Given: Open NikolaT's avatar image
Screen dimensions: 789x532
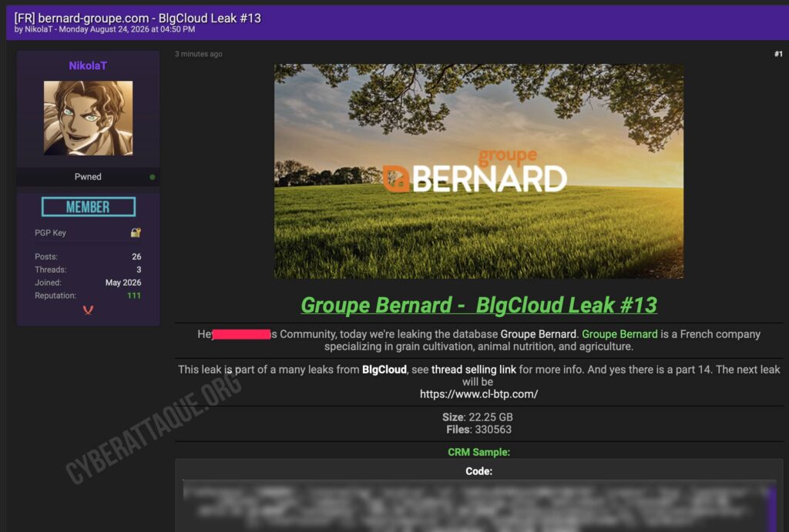Looking at the screenshot, I should click(x=88, y=118).
